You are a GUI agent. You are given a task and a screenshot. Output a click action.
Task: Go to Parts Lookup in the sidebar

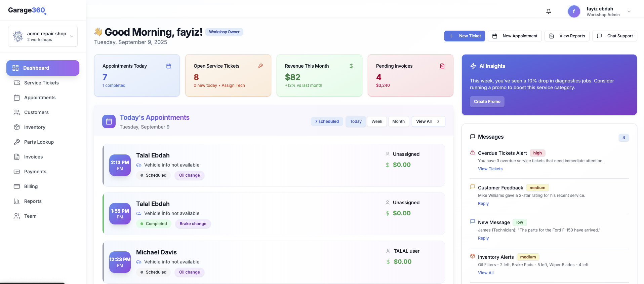coord(39,142)
